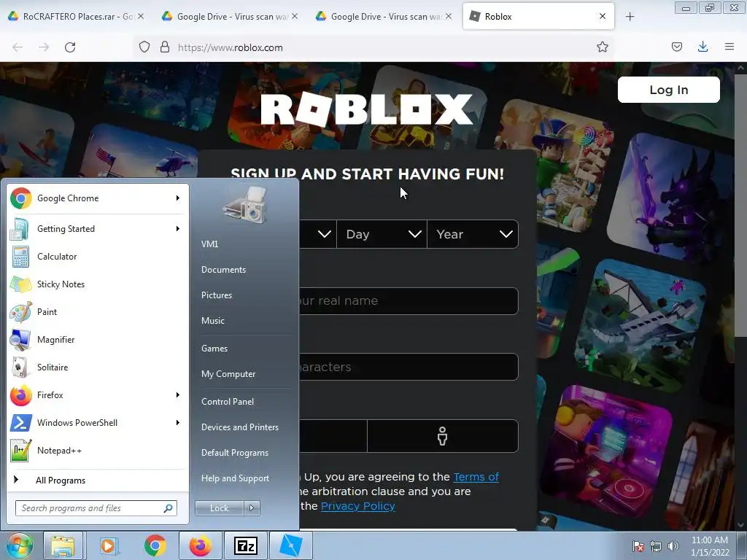Open Pictures in Start menu
The image size is (747, 560).
pos(217,295)
